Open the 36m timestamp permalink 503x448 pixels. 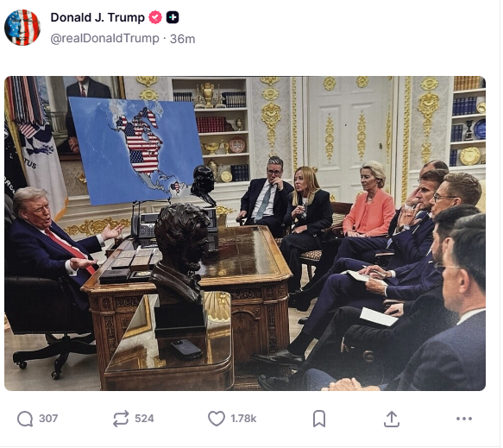click(x=183, y=39)
